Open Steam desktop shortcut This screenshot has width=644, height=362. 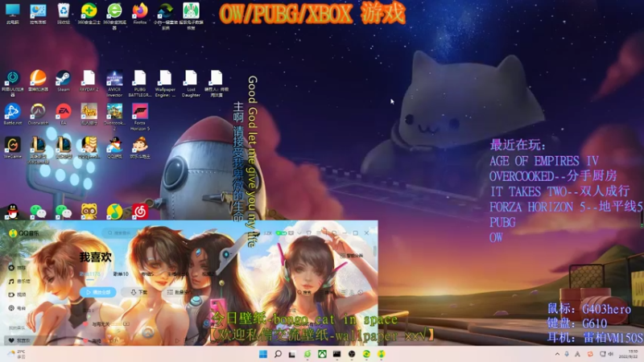coord(64,80)
